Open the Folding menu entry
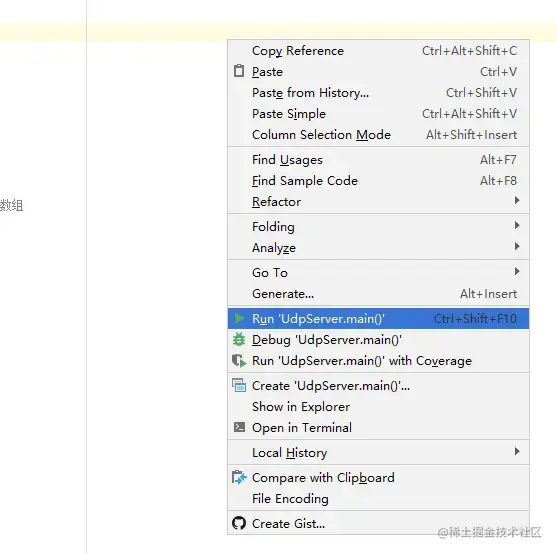The image size is (557, 554). pos(378,227)
